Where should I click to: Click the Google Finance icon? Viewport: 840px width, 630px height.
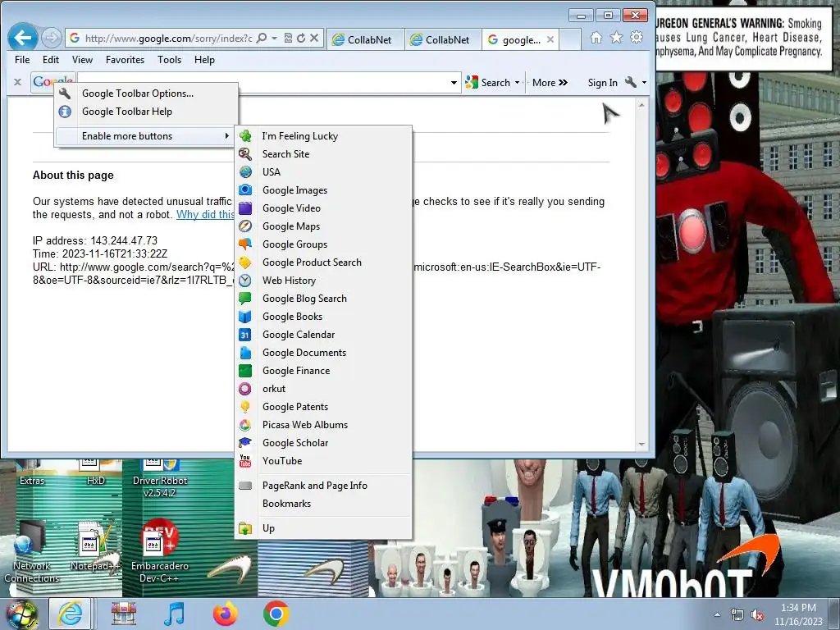coord(245,371)
